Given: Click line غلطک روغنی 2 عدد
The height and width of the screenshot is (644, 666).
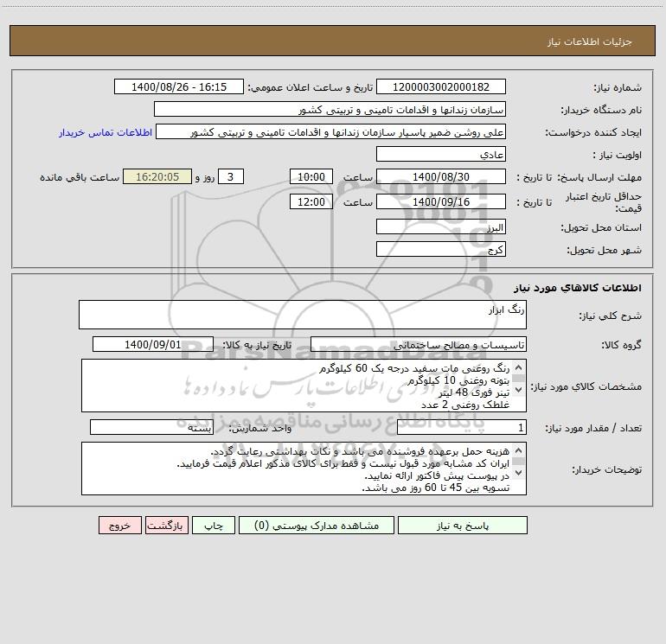Looking at the screenshot, I should pos(465,405).
